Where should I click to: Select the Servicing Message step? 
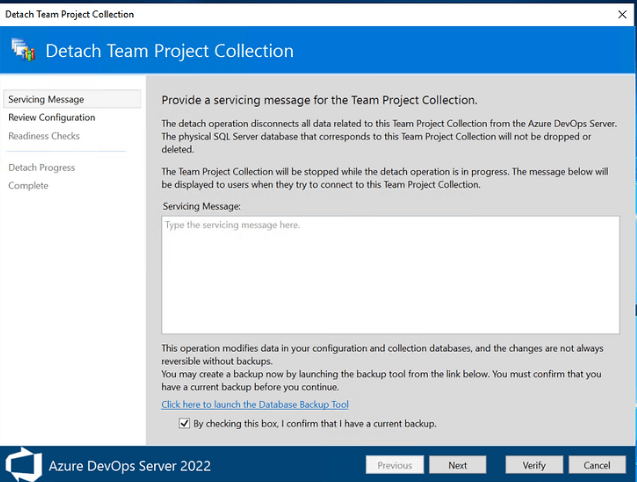(72, 99)
